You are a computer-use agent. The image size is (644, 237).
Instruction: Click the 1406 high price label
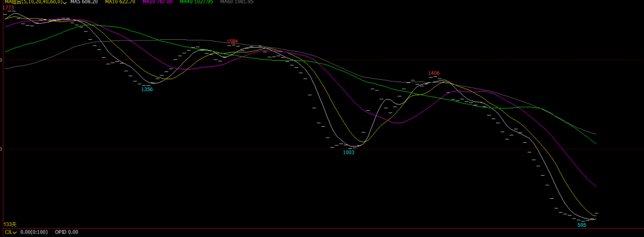(x=434, y=73)
